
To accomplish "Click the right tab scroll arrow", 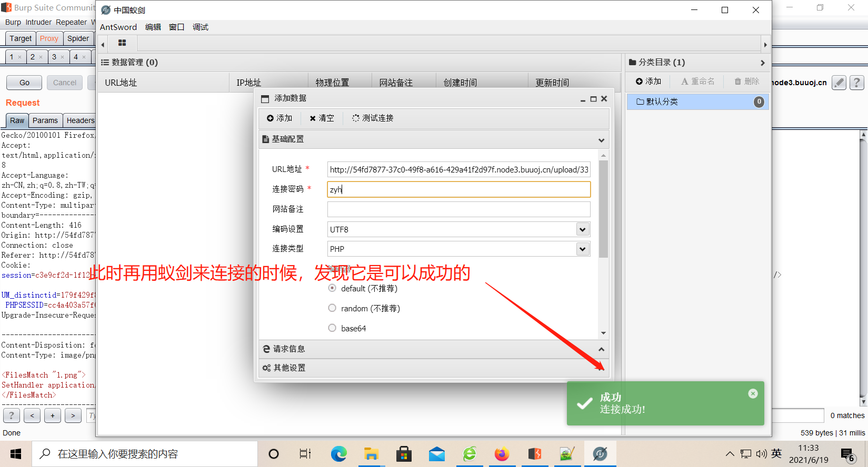I will point(765,45).
